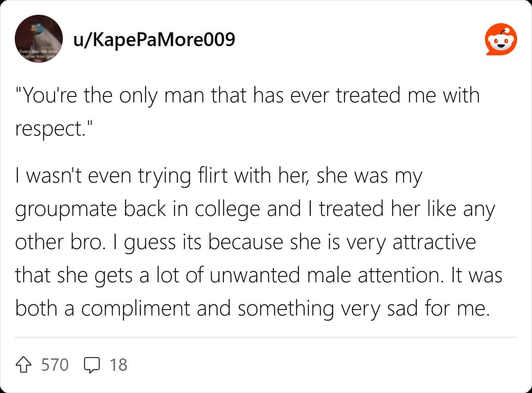Screen dimensions: 532x393
Task: Click the orange Reddit Snoo logo
Action: [x=501, y=39]
